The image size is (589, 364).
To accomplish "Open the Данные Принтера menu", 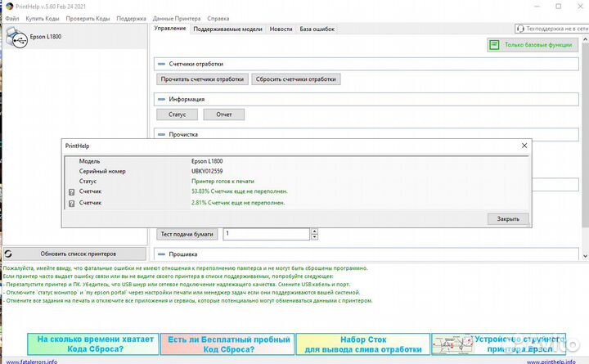I will (174, 17).
